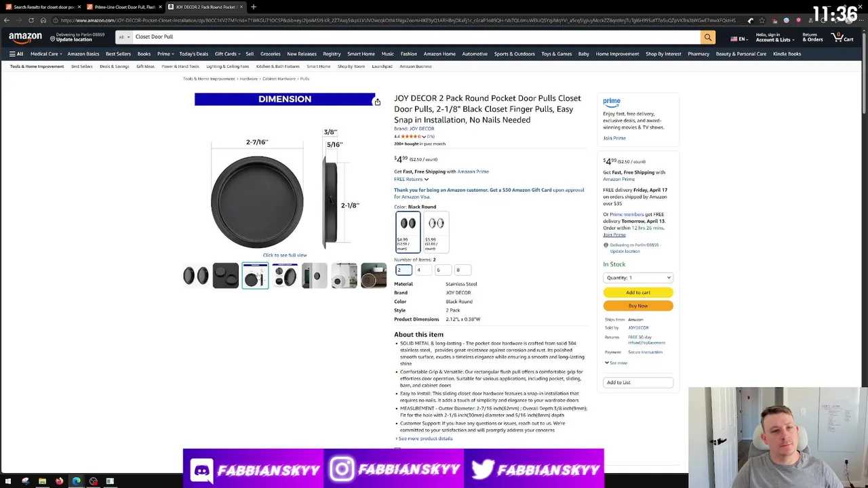Open Brand: JOY DECOR link

pos(414,129)
